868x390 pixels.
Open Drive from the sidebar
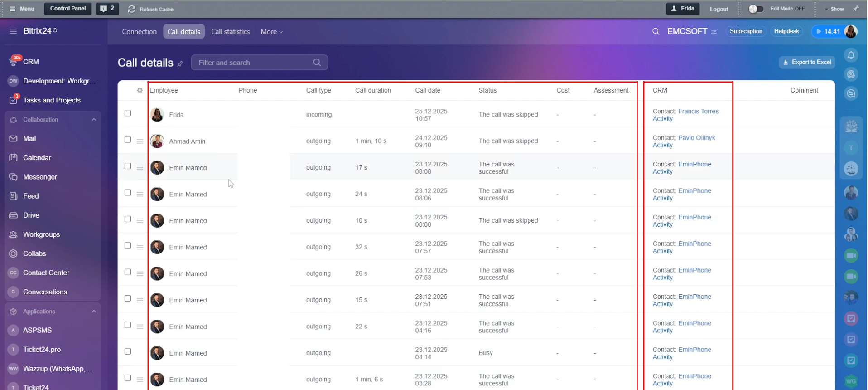pos(31,215)
